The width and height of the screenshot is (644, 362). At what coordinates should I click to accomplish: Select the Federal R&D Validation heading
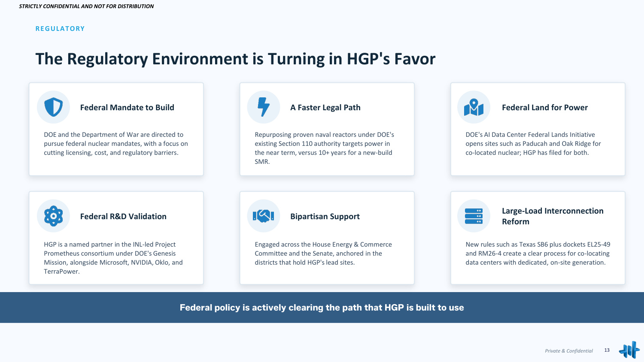click(x=123, y=217)
